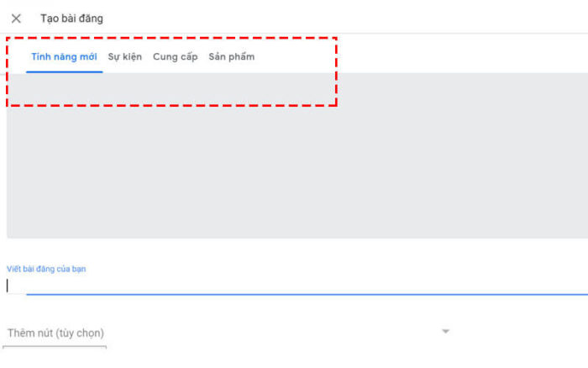The height and width of the screenshot is (368, 588).
Task: Switch to the Sự kiện tab
Action: [x=125, y=56]
